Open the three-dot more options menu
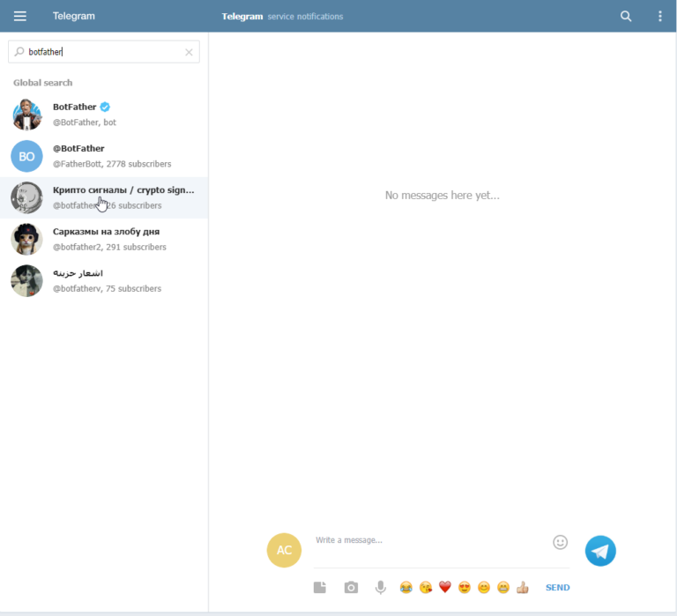 pyautogui.click(x=660, y=16)
